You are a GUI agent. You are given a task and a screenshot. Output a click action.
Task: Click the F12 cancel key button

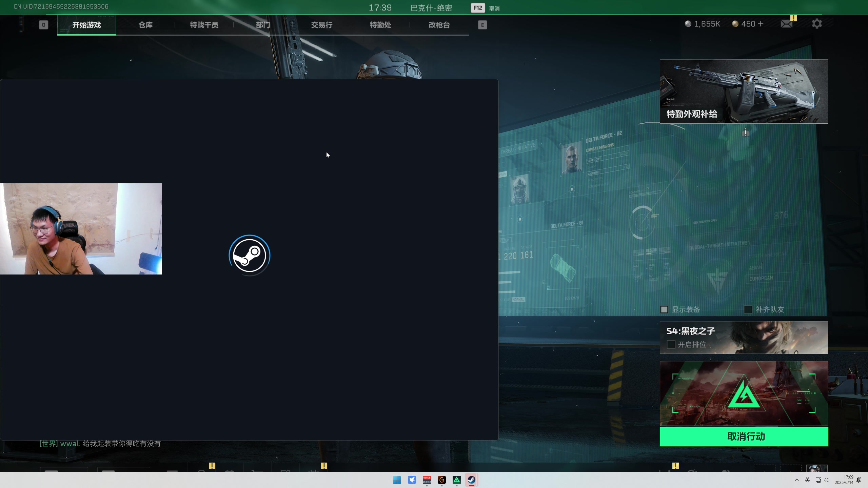tap(478, 8)
